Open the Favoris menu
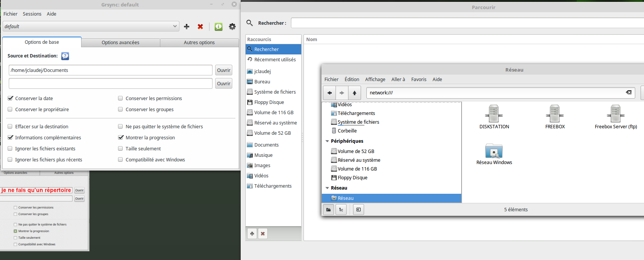This screenshot has height=260, width=644. [x=419, y=79]
